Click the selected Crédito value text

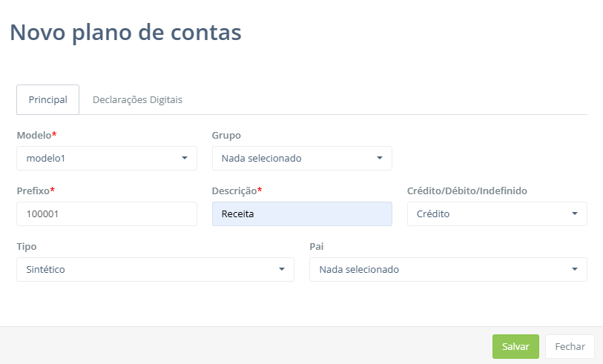pyautogui.click(x=433, y=214)
